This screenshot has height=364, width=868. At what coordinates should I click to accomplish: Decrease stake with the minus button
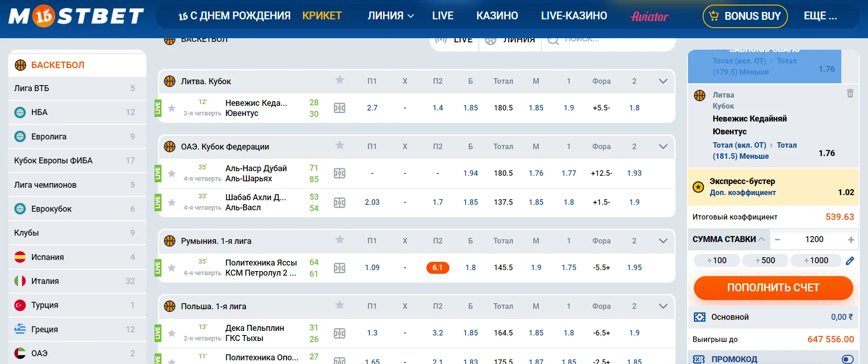[x=777, y=240]
